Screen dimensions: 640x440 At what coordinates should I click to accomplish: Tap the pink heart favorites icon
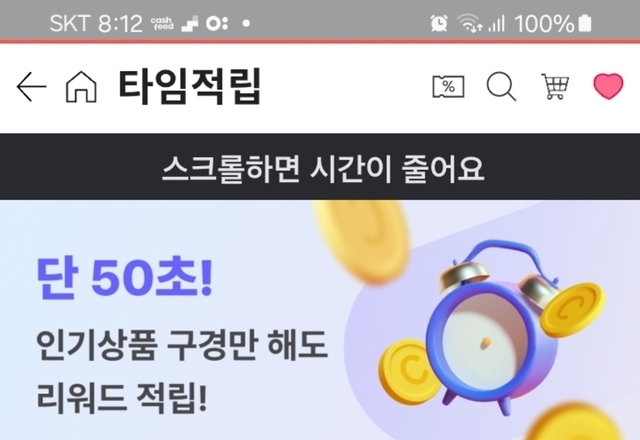pos(608,86)
